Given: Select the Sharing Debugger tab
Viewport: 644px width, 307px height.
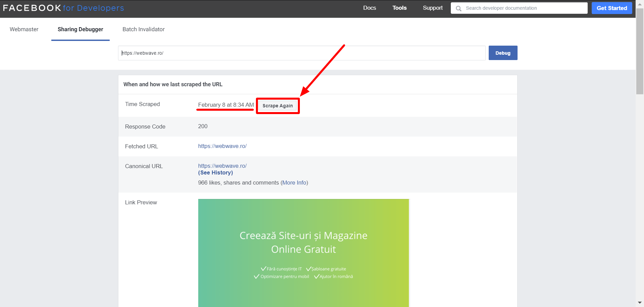Looking at the screenshot, I should (80, 30).
